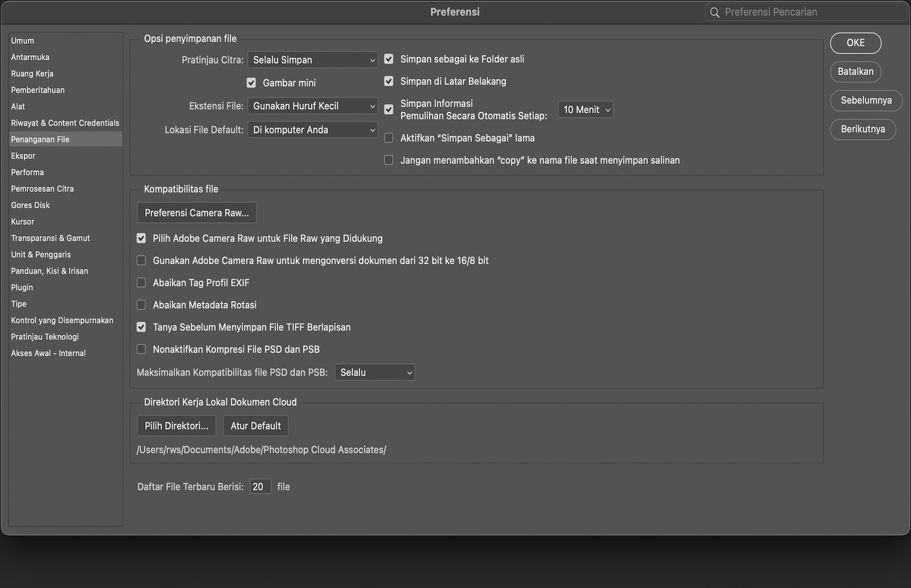Check Abaikan Tag Profil EXIF
The height and width of the screenshot is (588, 911).
click(x=141, y=282)
